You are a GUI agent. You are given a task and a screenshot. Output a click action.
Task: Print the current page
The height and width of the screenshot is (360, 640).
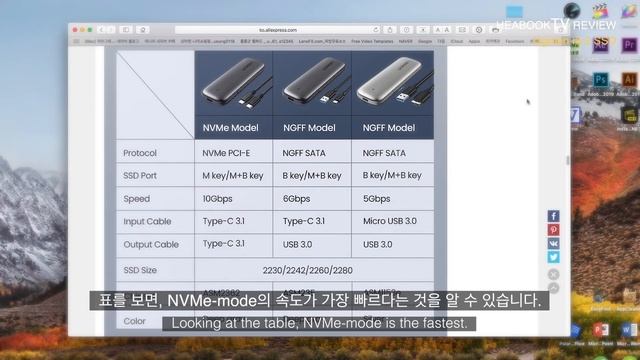point(495,30)
